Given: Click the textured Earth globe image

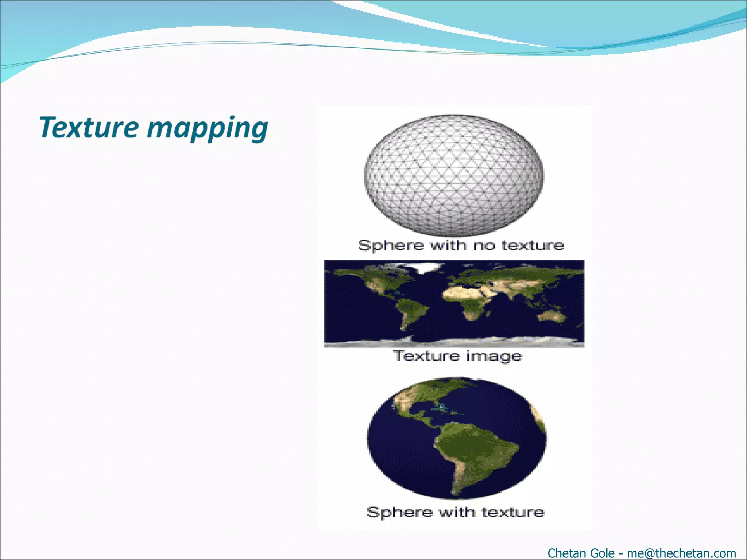Looking at the screenshot, I should tap(457, 438).
